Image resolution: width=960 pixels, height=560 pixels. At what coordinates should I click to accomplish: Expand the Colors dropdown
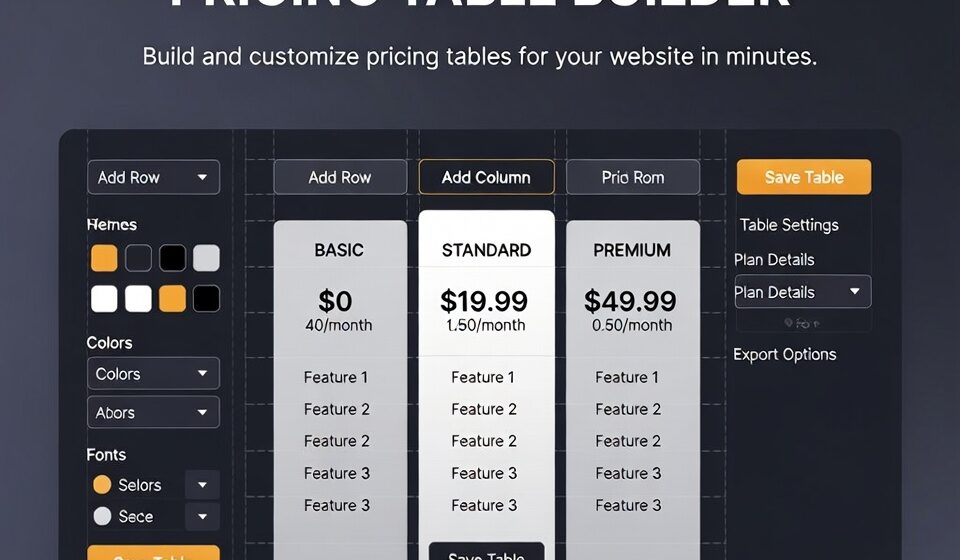click(x=154, y=374)
